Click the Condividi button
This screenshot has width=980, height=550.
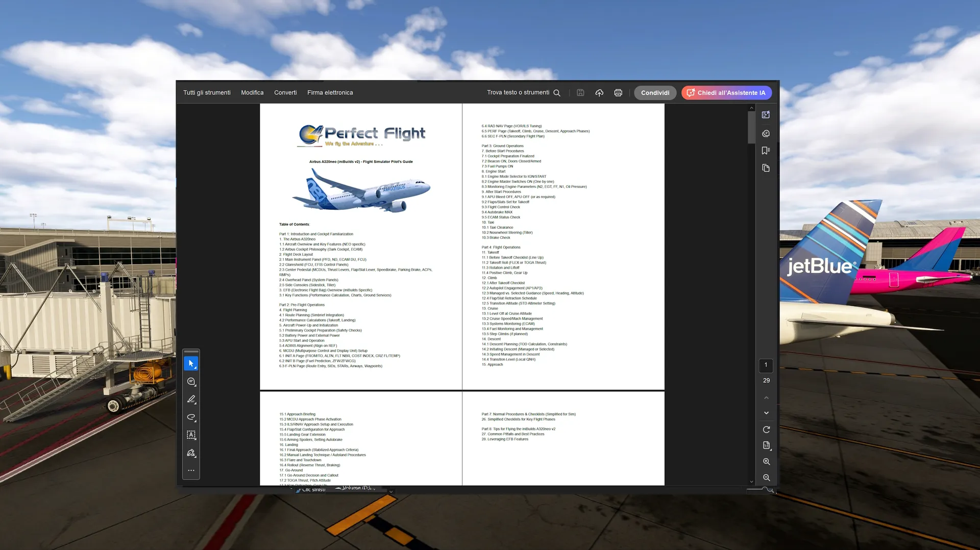[655, 93]
